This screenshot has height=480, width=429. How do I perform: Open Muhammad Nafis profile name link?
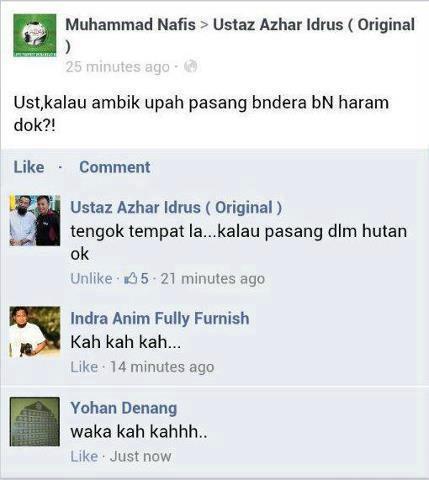(x=130, y=25)
